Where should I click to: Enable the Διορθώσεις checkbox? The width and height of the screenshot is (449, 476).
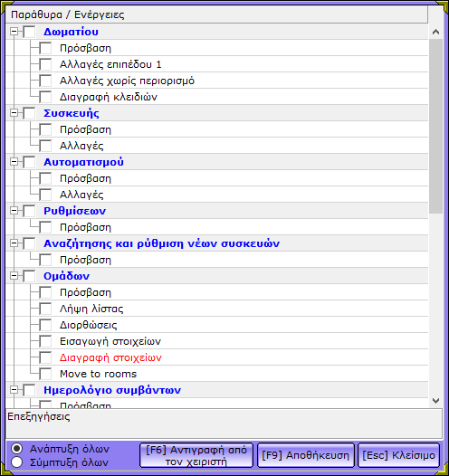click(45, 325)
